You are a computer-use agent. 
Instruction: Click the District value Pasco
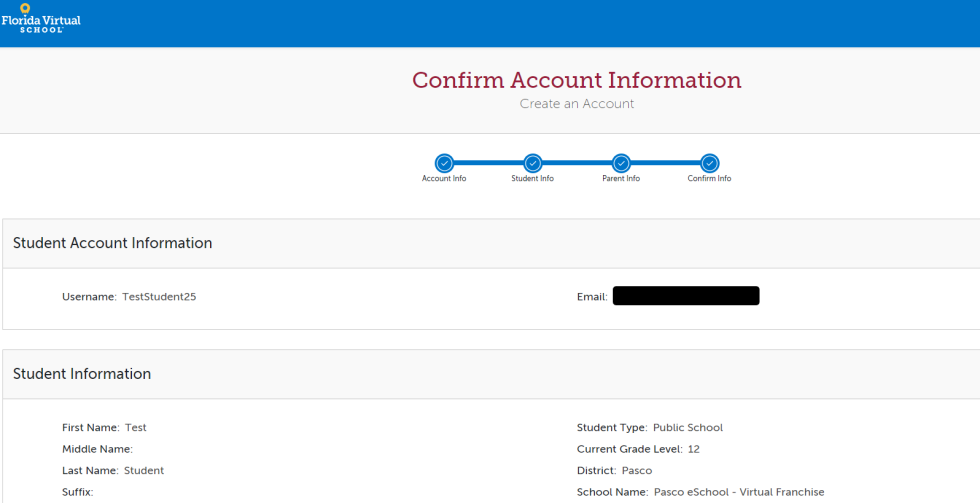click(x=636, y=471)
